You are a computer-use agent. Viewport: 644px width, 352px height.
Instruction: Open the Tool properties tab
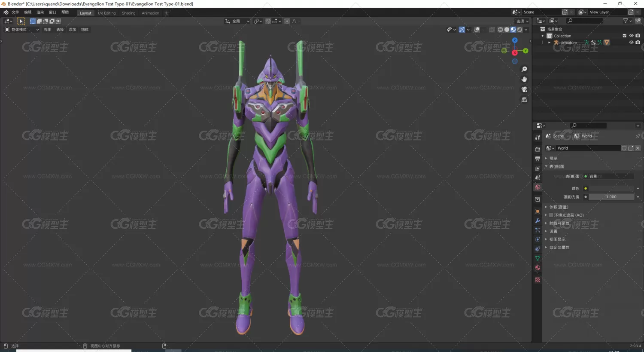(x=538, y=137)
